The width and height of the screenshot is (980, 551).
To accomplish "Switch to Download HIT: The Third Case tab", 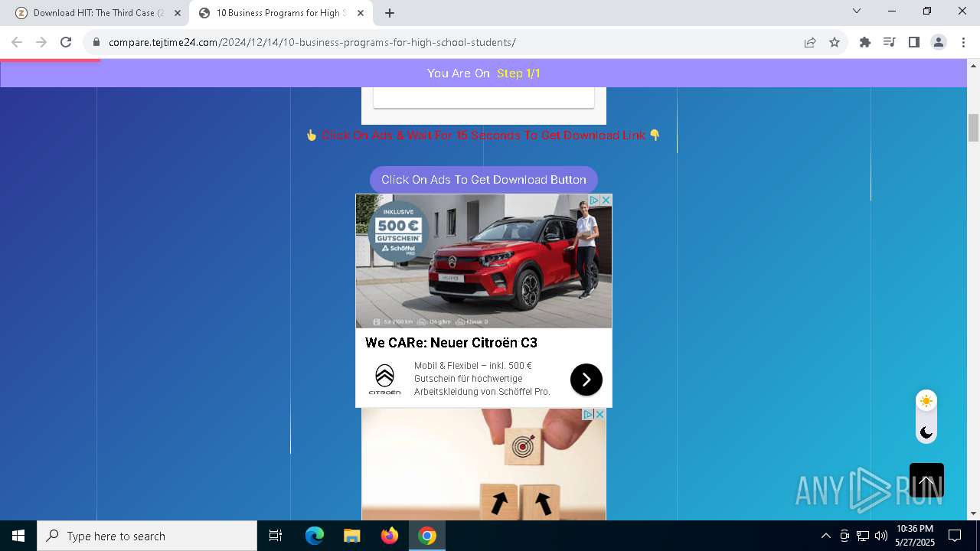I will point(98,13).
